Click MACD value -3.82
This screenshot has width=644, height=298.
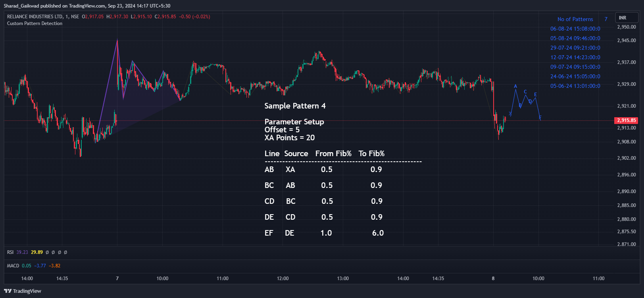[x=55, y=266]
